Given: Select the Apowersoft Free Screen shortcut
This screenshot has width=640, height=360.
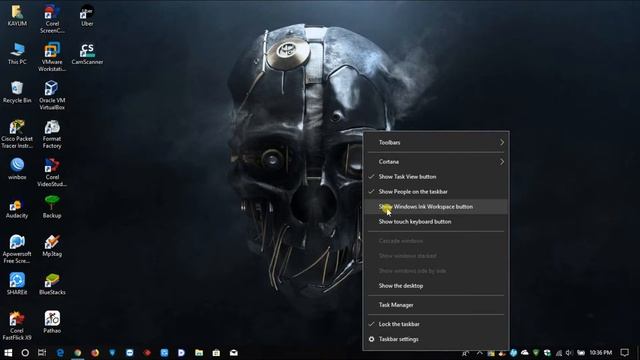Looking at the screenshot, I should click(17, 249).
